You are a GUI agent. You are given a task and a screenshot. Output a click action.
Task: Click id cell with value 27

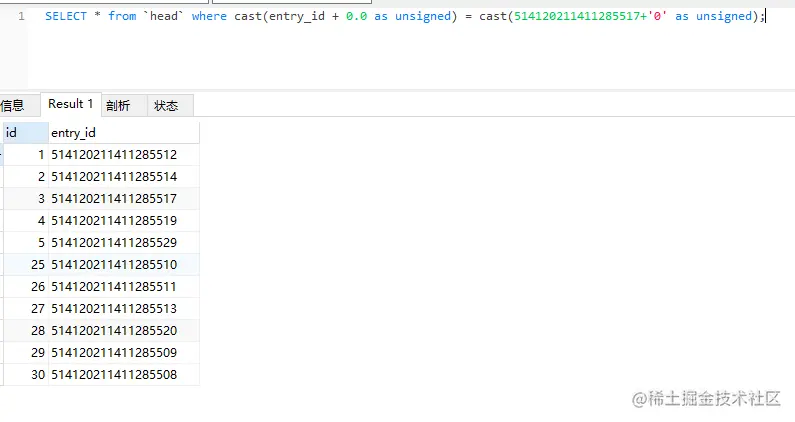click(x=25, y=308)
